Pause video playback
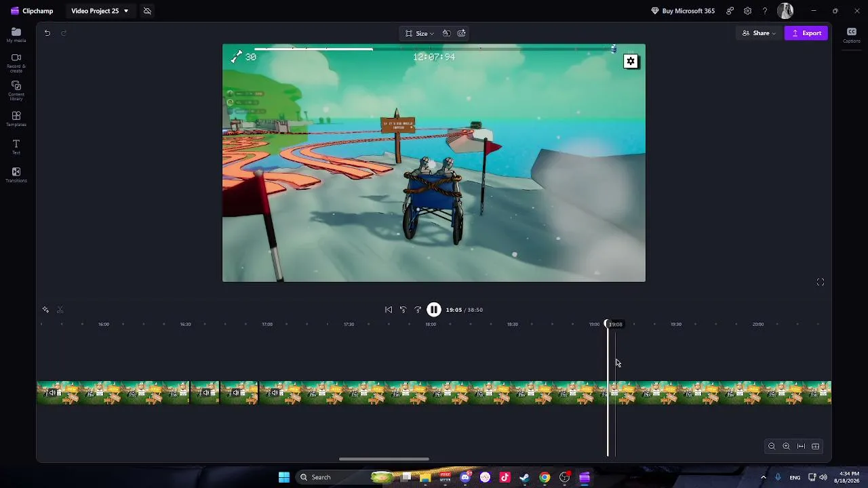Screen dimensions: 868x488 (434, 310)
